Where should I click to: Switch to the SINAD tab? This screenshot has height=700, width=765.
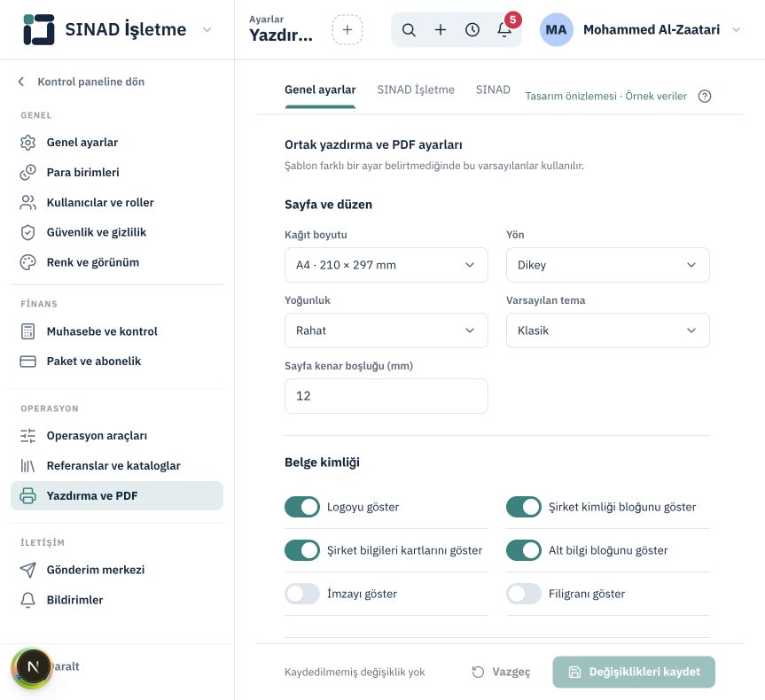493,89
